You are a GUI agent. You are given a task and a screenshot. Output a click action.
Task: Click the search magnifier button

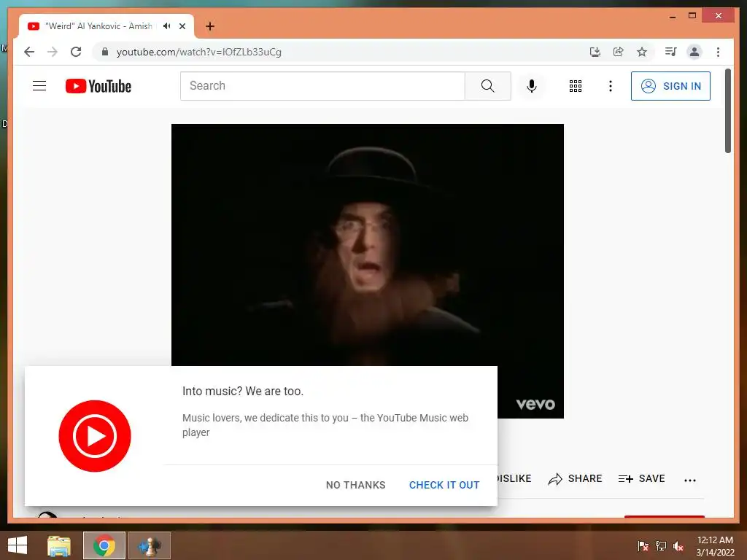(488, 86)
